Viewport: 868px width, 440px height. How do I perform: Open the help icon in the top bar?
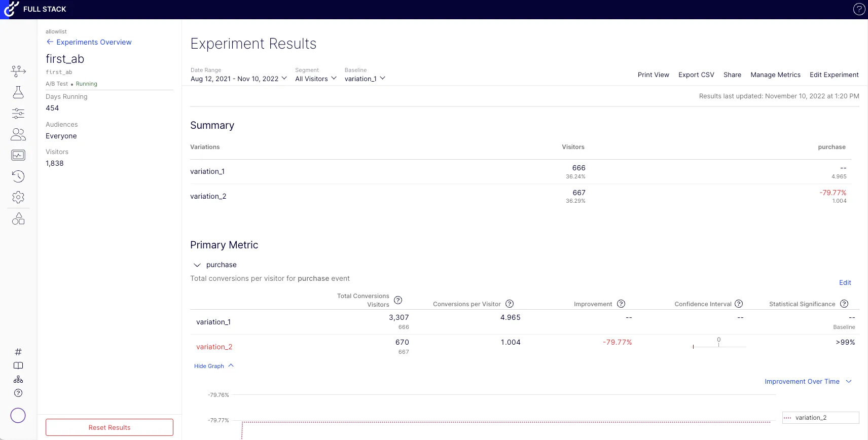tap(859, 9)
